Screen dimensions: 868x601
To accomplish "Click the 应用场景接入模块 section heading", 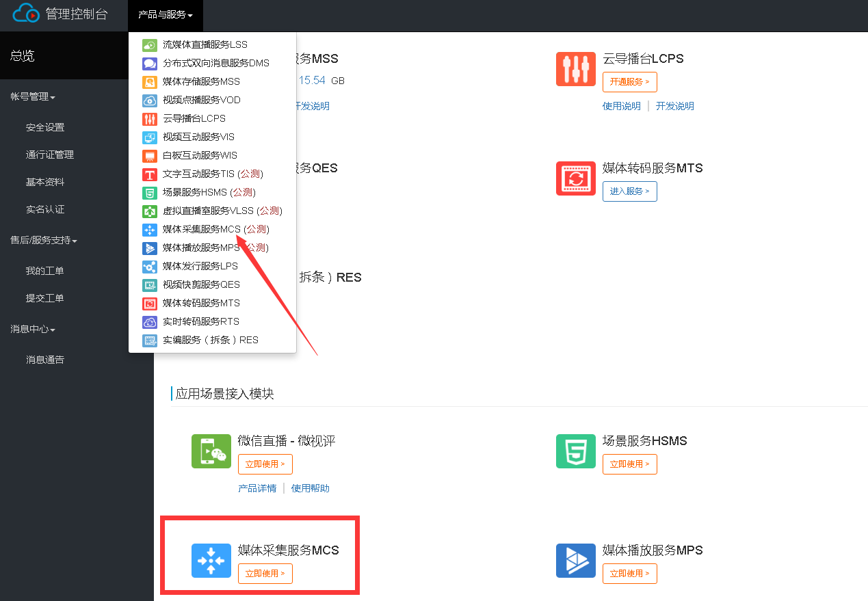I will pyautogui.click(x=224, y=394).
